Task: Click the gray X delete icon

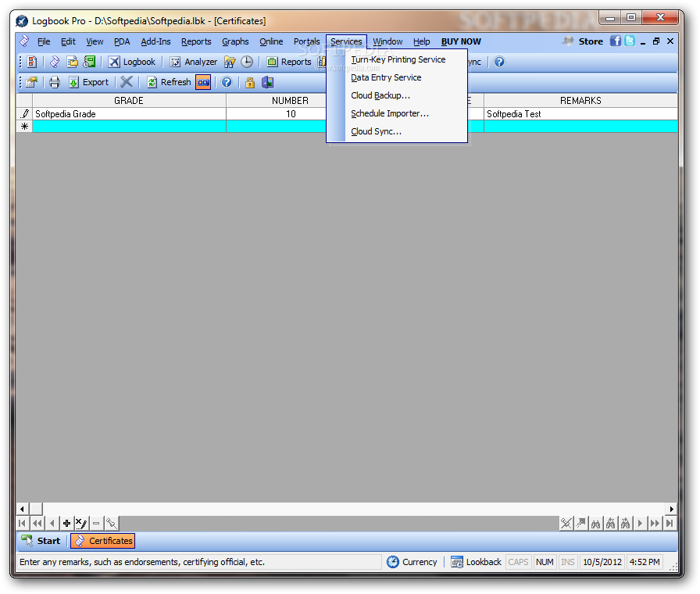Action: pos(127,82)
